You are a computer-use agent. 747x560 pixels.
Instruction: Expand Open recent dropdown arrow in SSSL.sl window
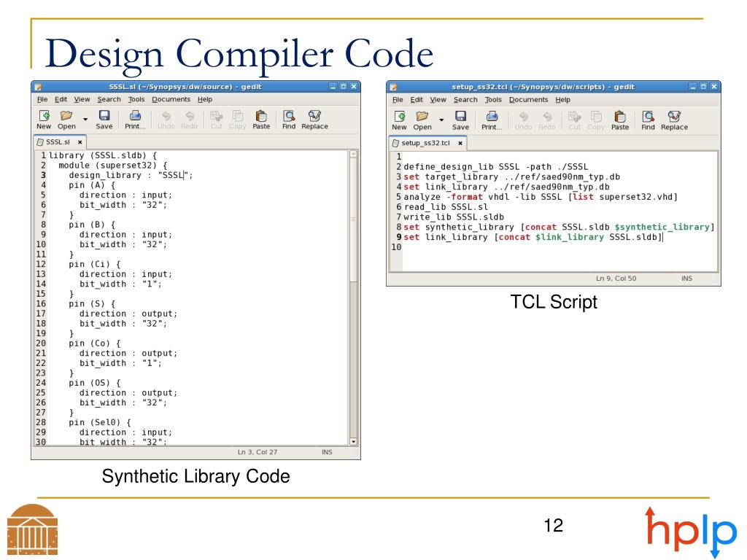point(85,119)
